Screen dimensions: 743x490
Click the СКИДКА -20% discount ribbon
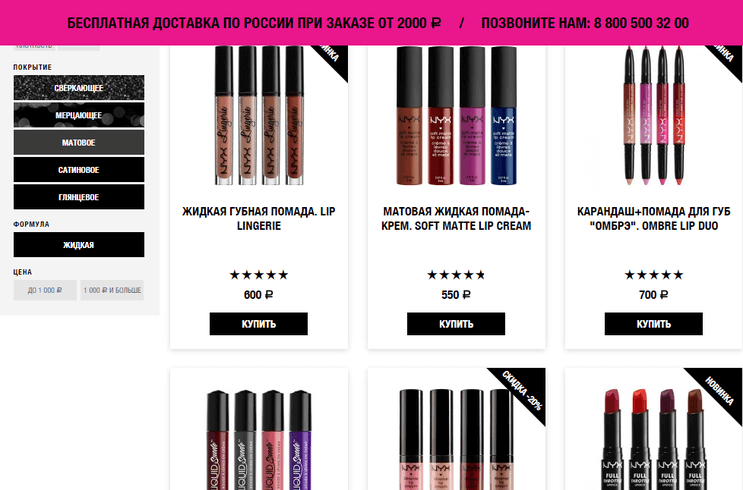pos(523,390)
